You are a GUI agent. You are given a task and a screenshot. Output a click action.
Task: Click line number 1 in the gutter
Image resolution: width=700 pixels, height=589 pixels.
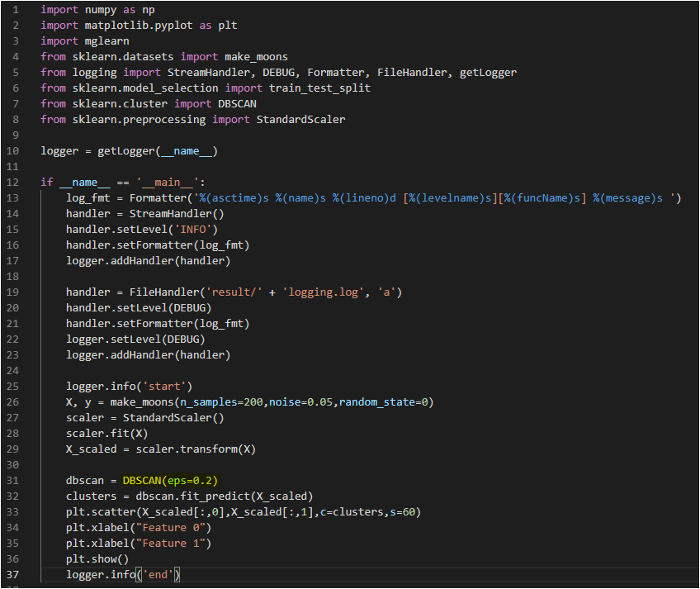(x=16, y=9)
